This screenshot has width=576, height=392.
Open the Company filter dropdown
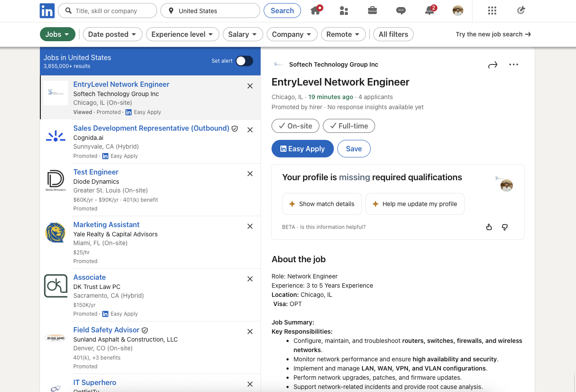click(292, 34)
